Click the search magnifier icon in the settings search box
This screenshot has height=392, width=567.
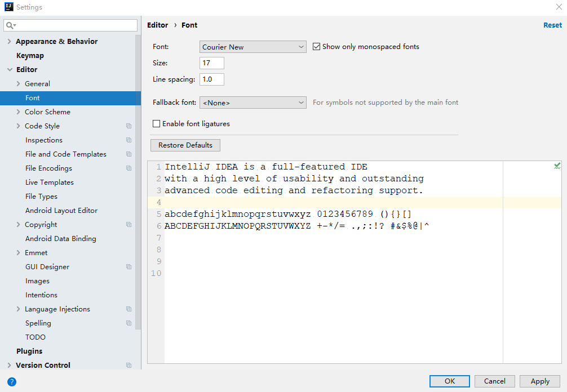pos(10,25)
